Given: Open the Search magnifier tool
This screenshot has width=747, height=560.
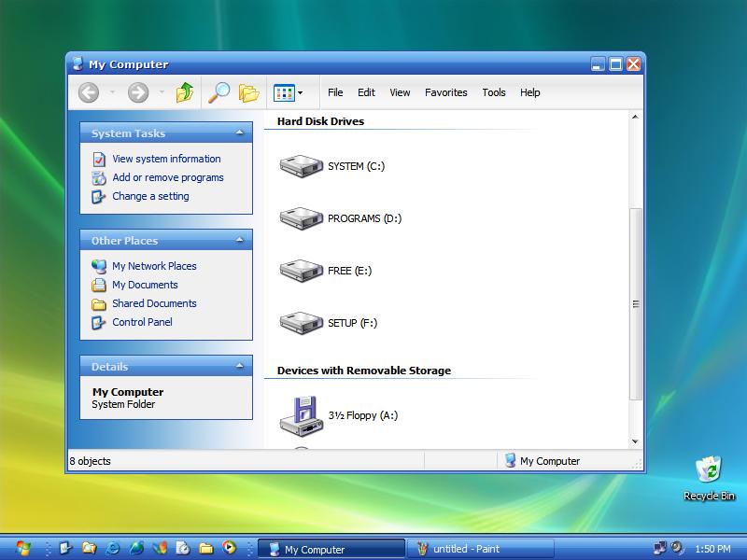Looking at the screenshot, I should pos(219,92).
